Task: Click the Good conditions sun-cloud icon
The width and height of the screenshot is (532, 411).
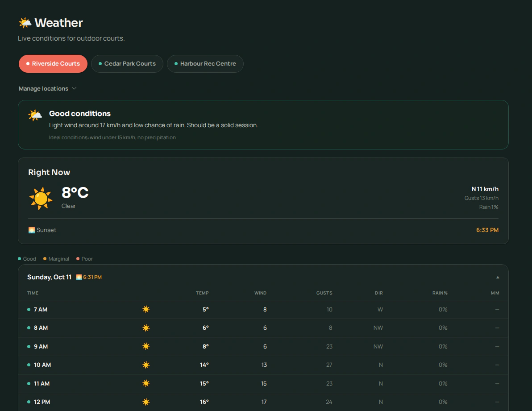Action: (35, 115)
